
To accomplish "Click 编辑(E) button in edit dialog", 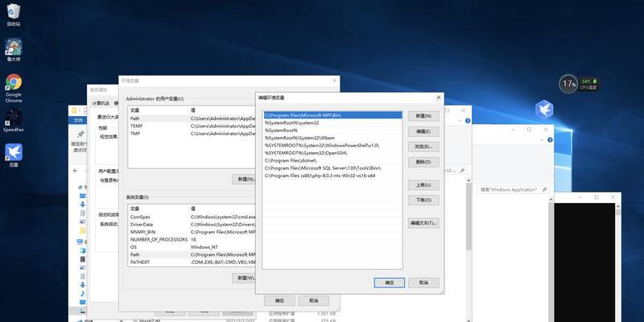I will click(423, 131).
